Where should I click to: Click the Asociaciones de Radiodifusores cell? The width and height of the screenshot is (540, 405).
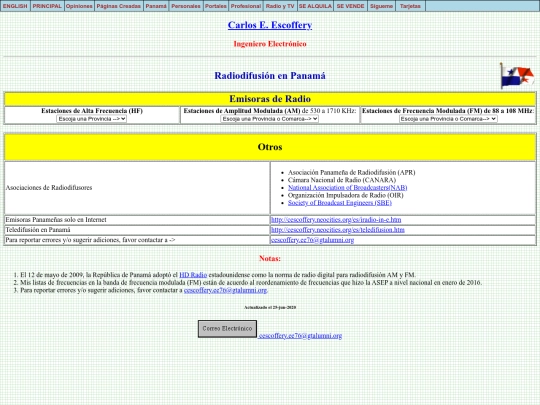137,188
